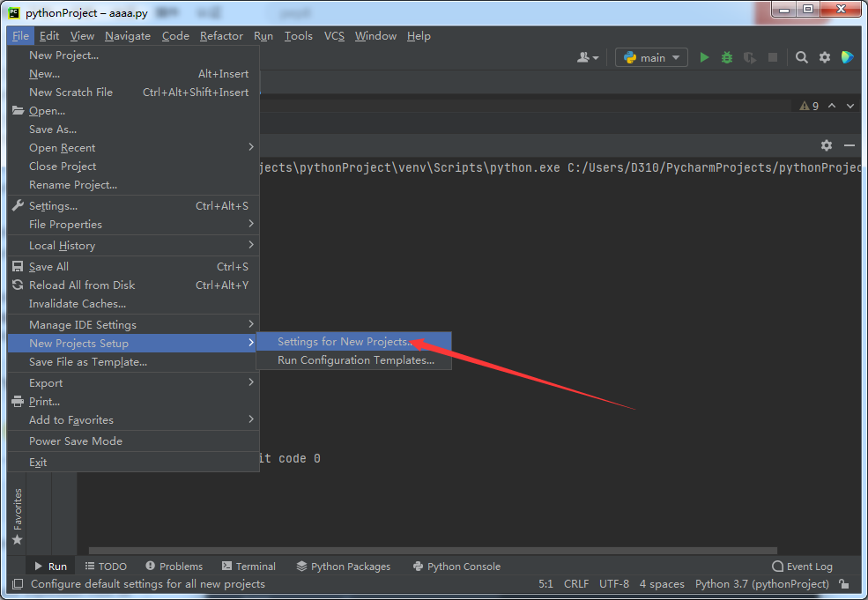Select New Projects Setup menu entry
Viewport: 868px width, 600px height.
click(133, 344)
